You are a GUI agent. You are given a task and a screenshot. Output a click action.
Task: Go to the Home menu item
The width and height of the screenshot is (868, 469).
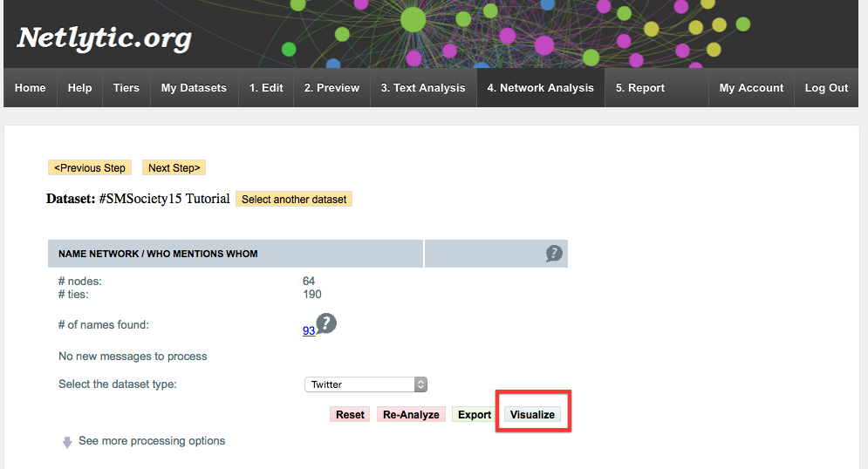point(30,88)
